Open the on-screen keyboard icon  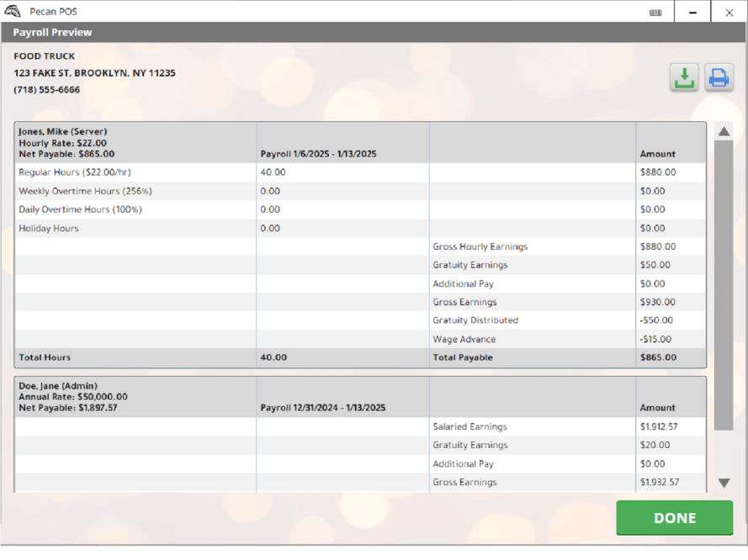[655, 13]
